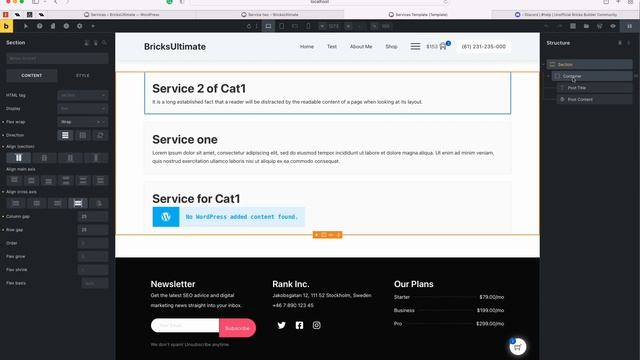
Task: Click the Order input field
Action: pos(93,243)
